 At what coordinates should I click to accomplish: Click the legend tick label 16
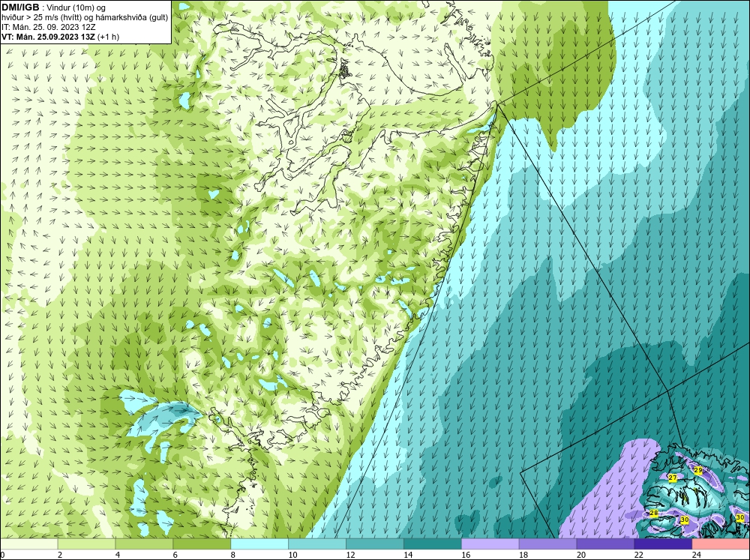click(x=466, y=555)
